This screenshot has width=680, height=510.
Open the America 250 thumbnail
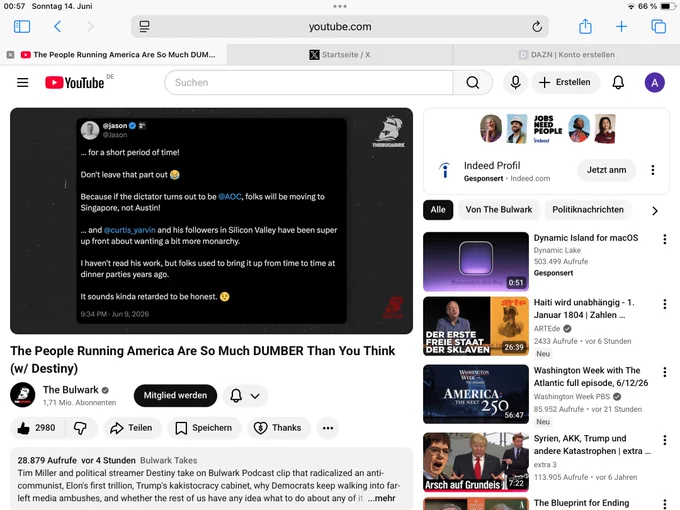pos(476,394)
